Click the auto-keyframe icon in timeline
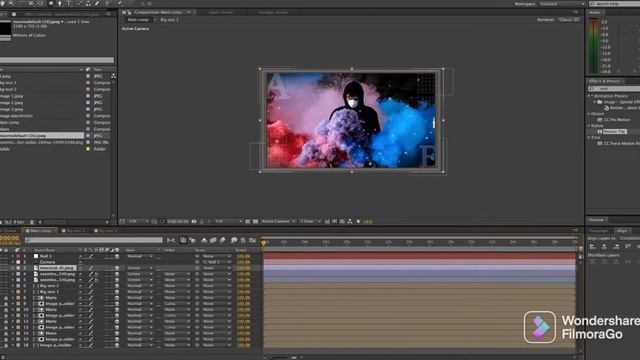This screenshot has height=360, width=640. pyautogui.click(x=243, y=240)
